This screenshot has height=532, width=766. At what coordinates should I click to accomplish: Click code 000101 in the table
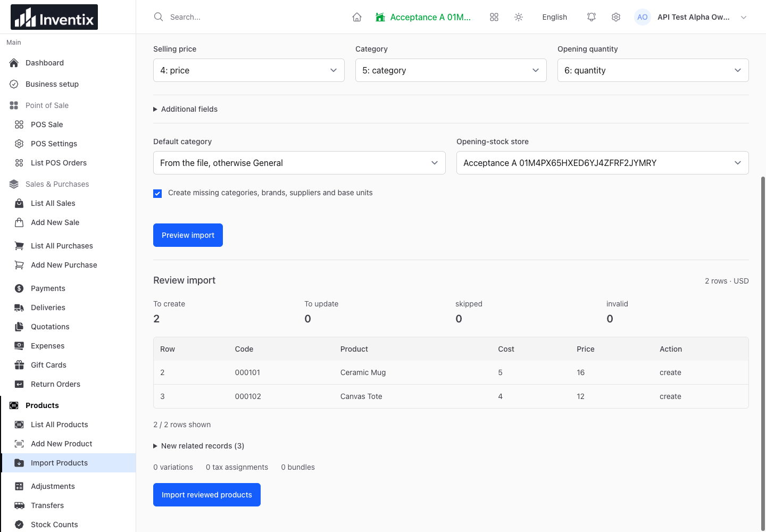[247, 372]
